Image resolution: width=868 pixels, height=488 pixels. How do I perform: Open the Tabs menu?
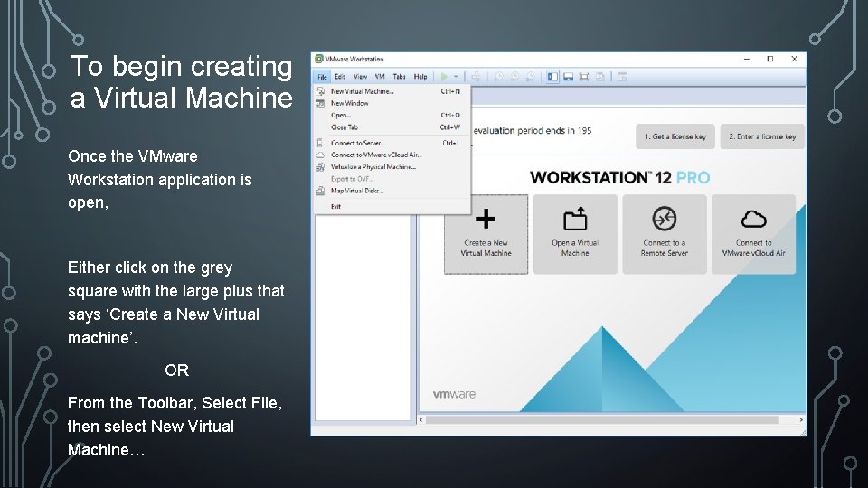399,77
